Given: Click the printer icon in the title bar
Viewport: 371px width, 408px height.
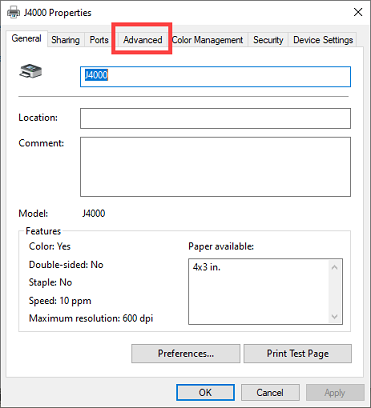Looking at the screenshot, I should (x=14, y=12).
